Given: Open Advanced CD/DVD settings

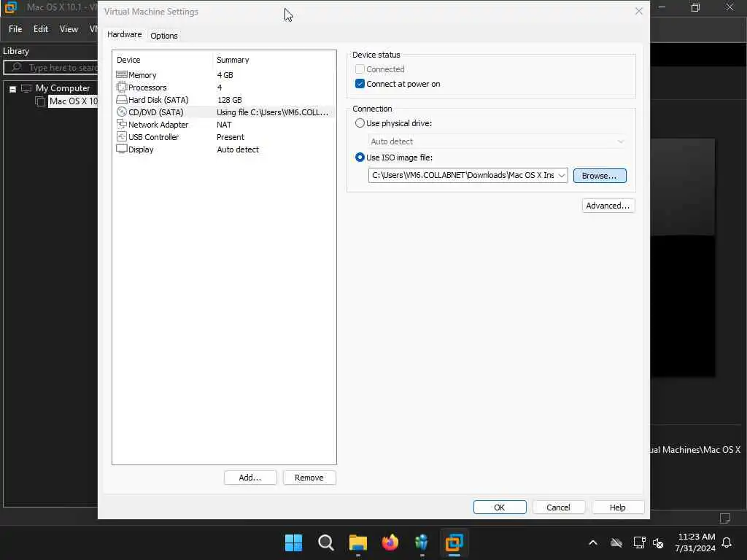Looking at the screenshot, I should [x=608, y=206].
